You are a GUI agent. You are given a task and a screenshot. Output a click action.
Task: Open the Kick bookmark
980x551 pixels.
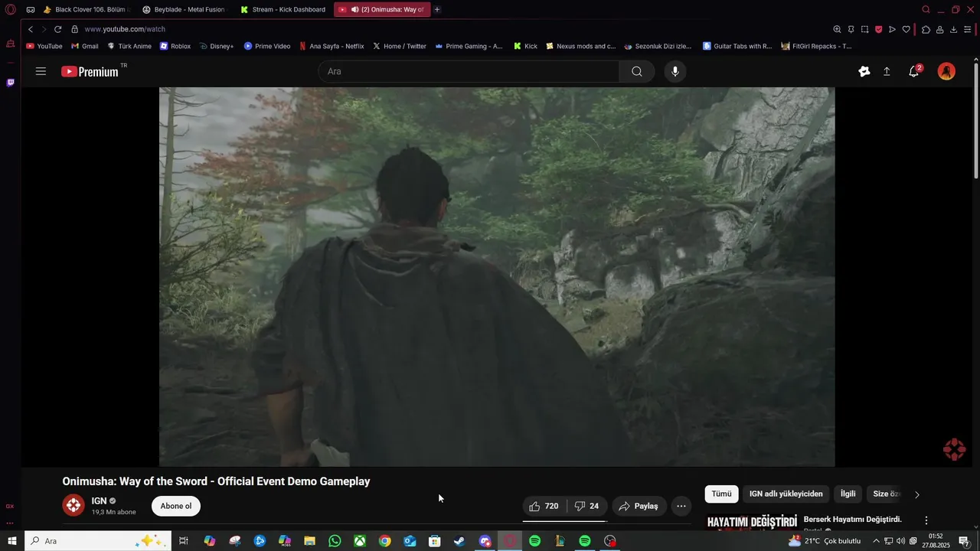[525, 46]
